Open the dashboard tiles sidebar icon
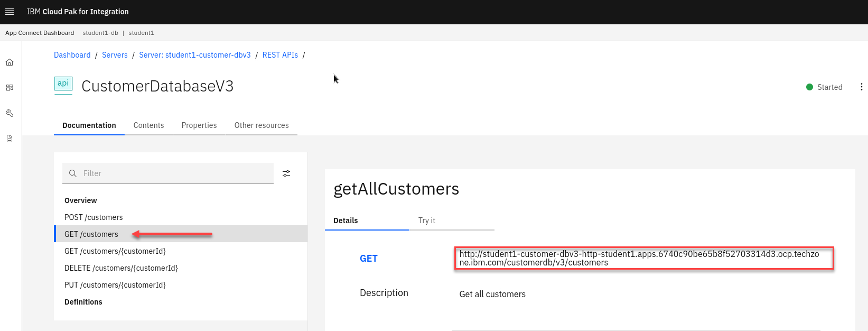Image resolution: width=868 pixels, height=331 pixels. (10, 88)
